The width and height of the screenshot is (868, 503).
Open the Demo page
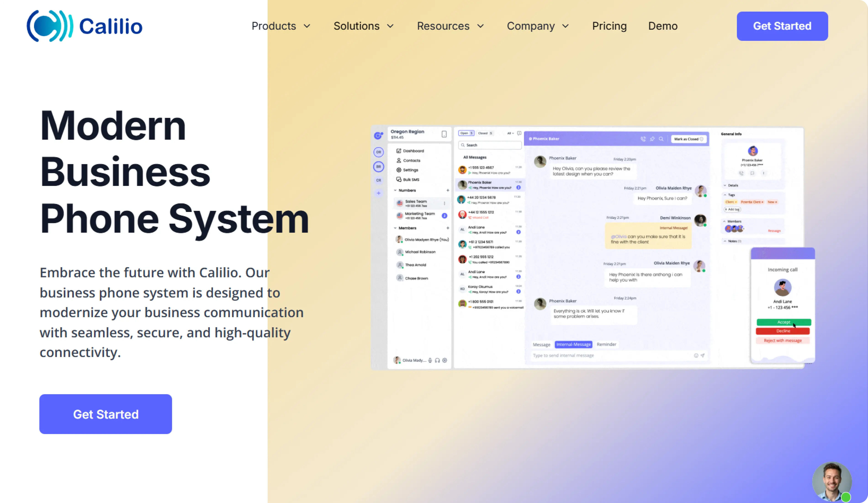point(663,26)
